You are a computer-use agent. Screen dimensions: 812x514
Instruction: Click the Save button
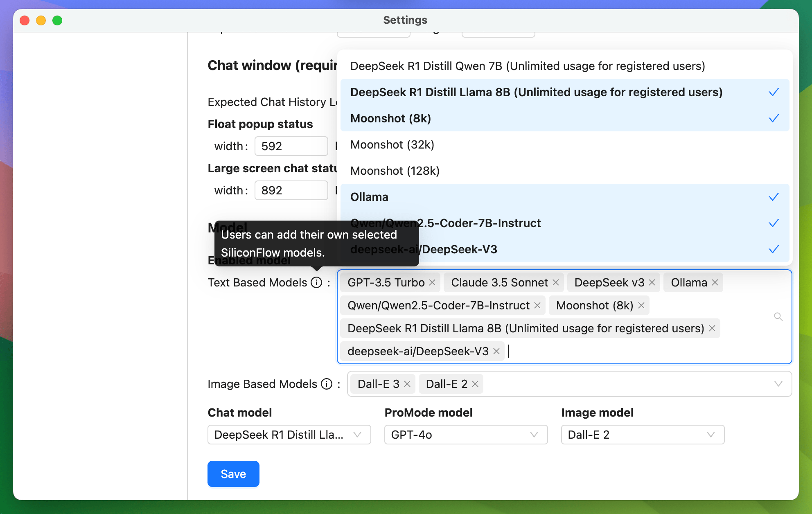(233, 474)
